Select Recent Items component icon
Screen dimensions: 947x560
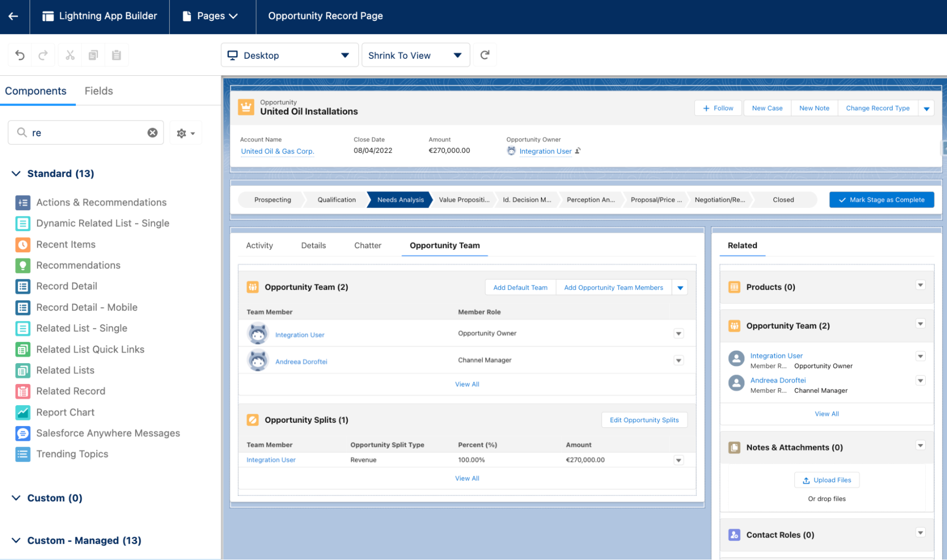point(23,245)
